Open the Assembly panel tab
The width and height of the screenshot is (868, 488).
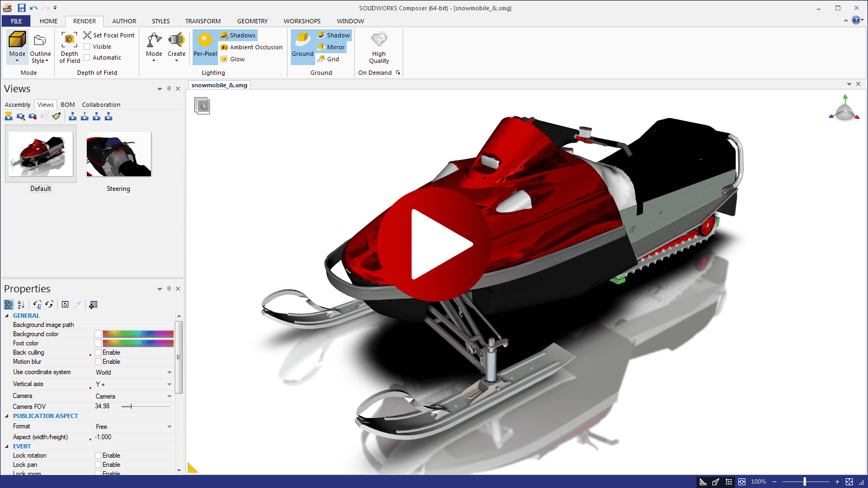pyautogui.click(x=18, y=105)
